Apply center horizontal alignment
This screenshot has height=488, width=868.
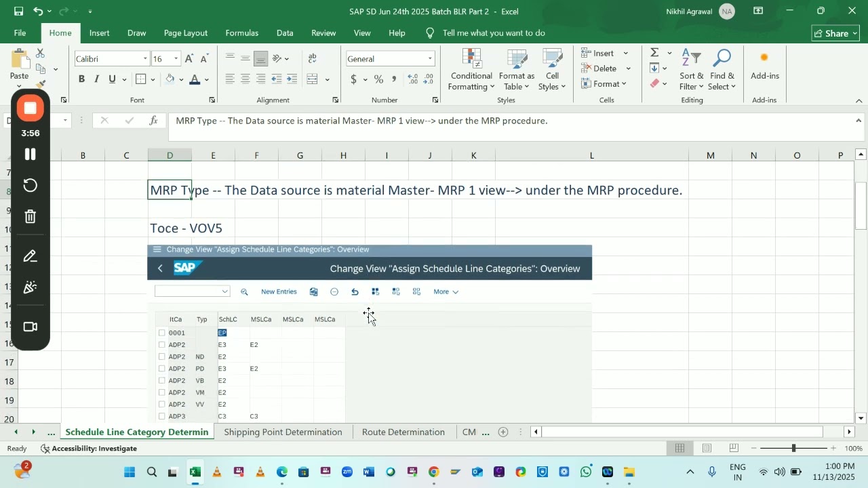click(245, 79)
